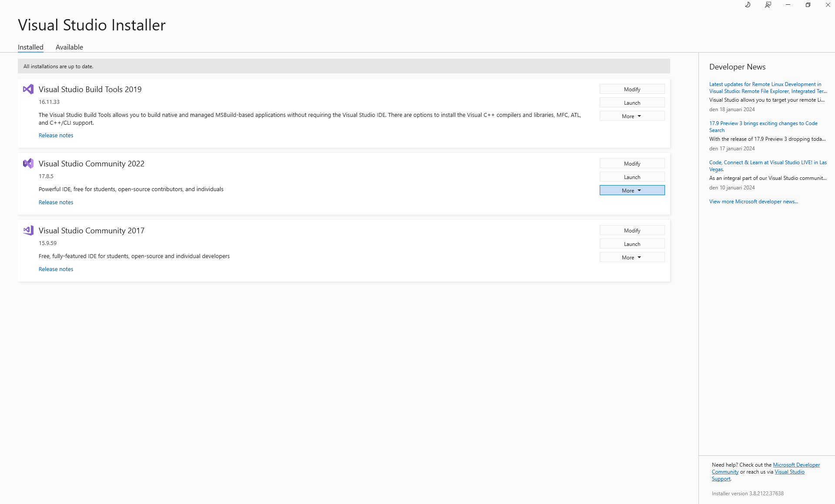Switch to the Available tab

[x=69, y=47]
